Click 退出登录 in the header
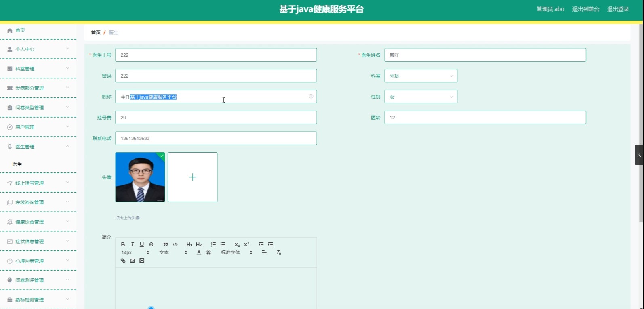 point(618,9)
